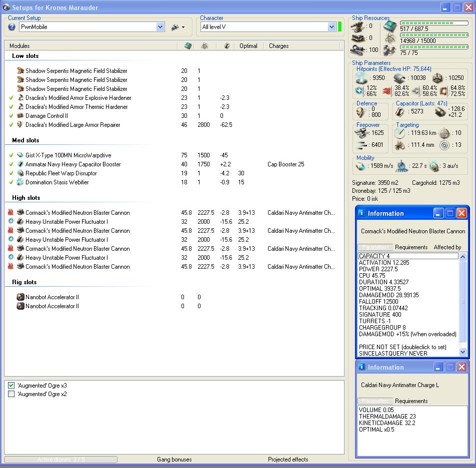This screenshot has width=476, height=468.
Task: Click the powergrid icon beside 14968 / 15000
Action: 390,38
